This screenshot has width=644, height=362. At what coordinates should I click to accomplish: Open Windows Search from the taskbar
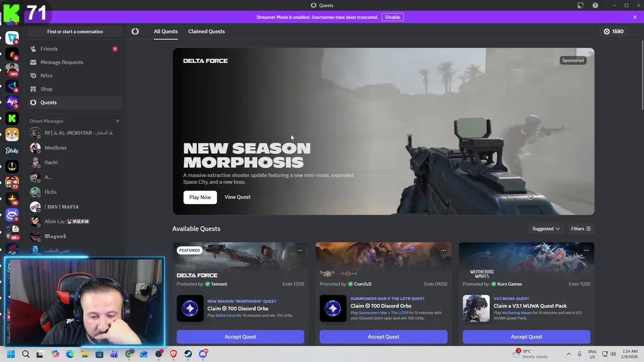tap(26, 354)
